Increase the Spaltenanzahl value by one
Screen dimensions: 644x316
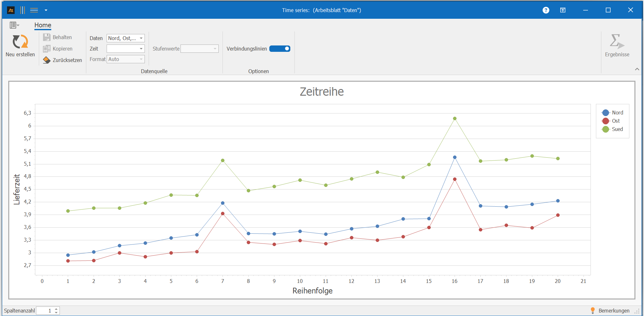56,309
